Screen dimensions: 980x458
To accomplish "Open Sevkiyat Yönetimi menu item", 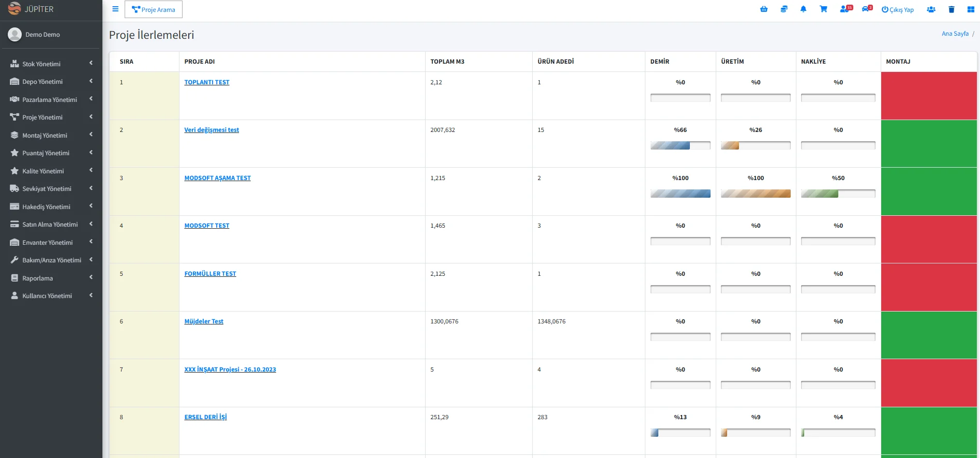I will [x=51, y=189].
